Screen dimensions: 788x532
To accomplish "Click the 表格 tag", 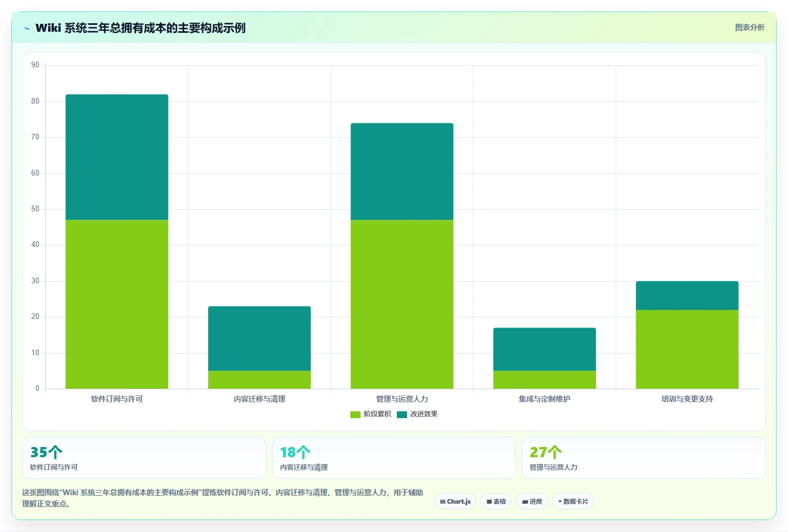I will [496, 501].
